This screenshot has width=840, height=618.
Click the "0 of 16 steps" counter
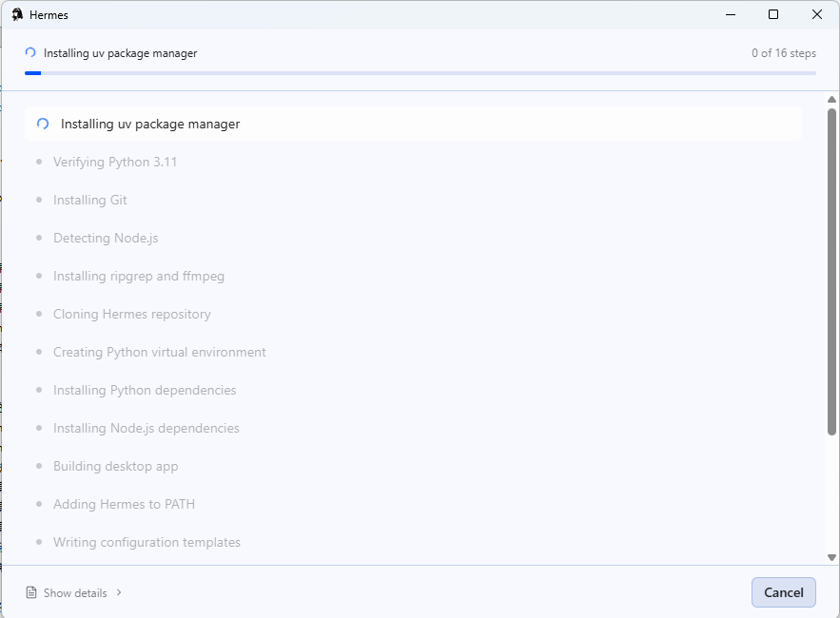tap(783, 53)
